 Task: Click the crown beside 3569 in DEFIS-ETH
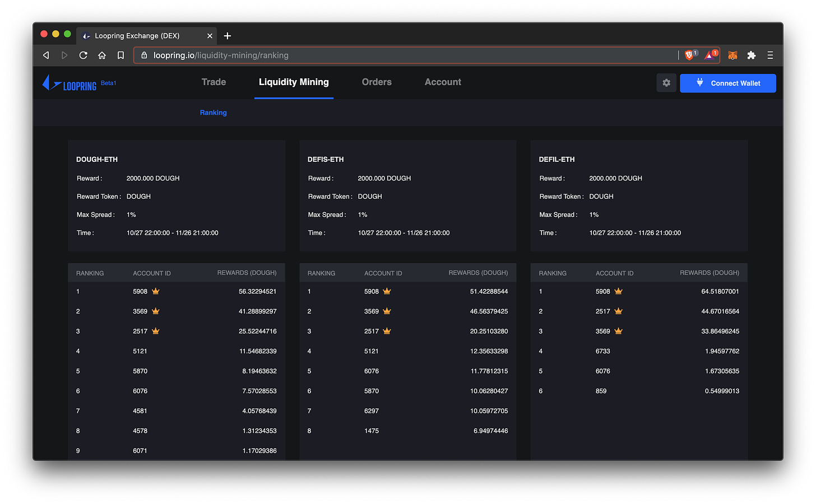387,311
